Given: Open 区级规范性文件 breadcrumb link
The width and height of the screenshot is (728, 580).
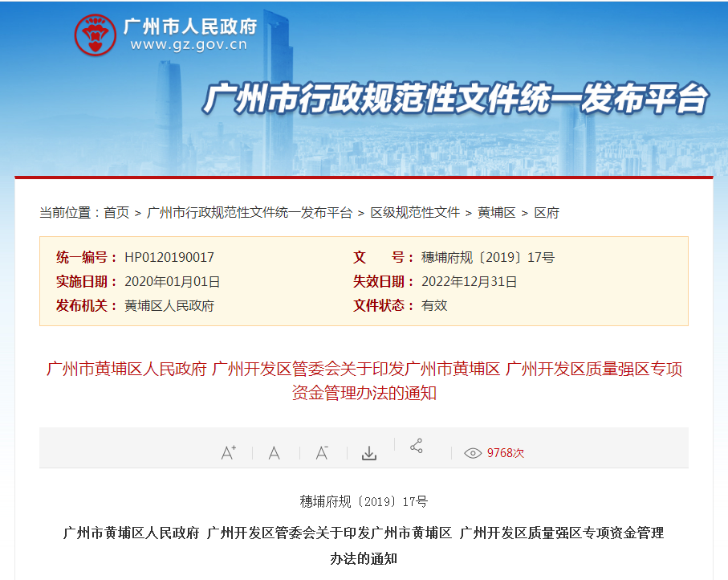Looking at the screenshot, I should coord(415,213).
